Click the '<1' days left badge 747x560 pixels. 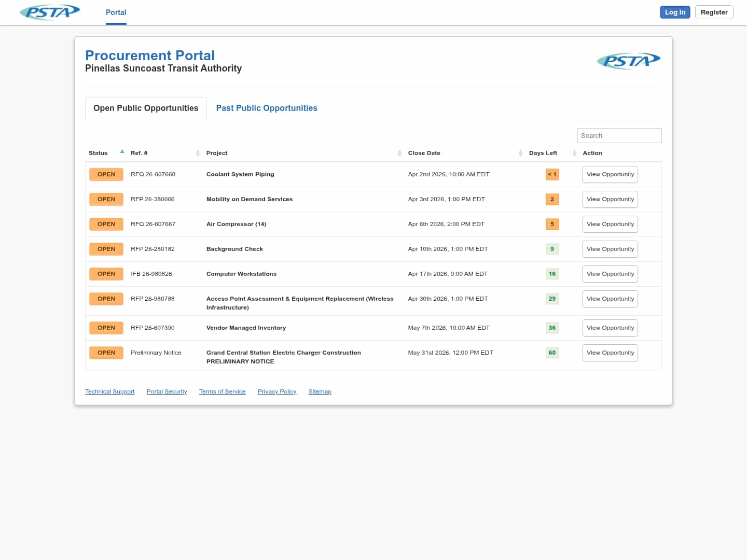click(552, 174)
